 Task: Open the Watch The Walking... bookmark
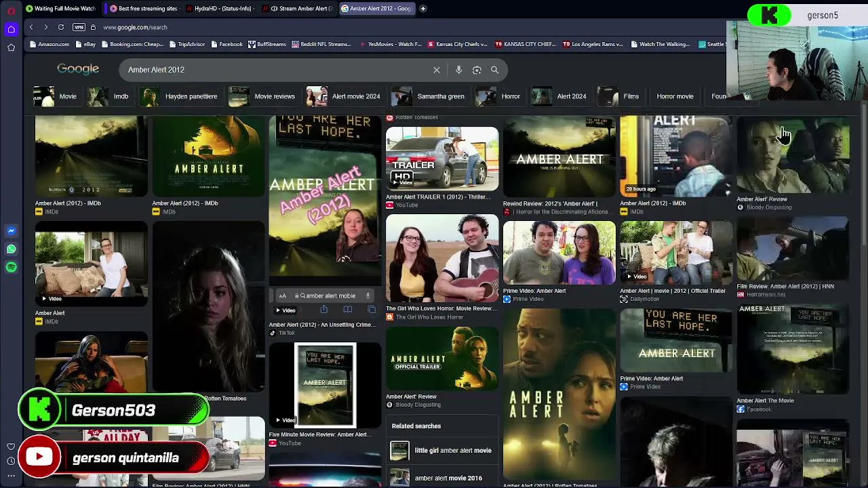point(660,45)
